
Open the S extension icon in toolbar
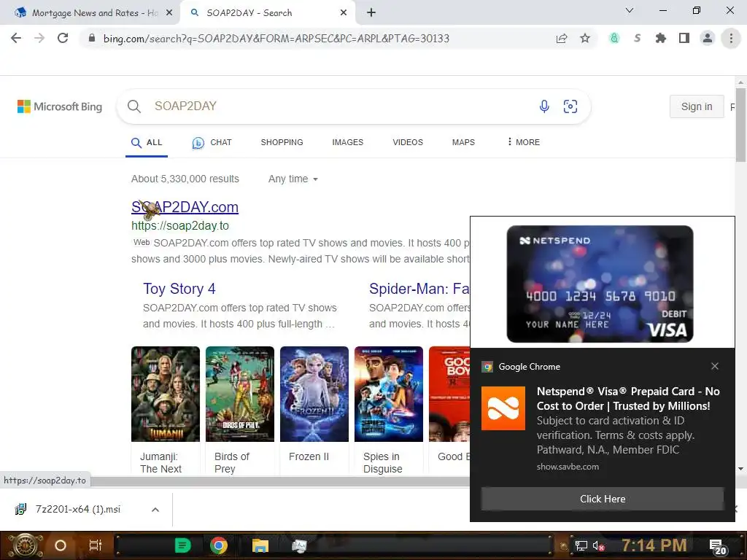(x=638, y=39)
